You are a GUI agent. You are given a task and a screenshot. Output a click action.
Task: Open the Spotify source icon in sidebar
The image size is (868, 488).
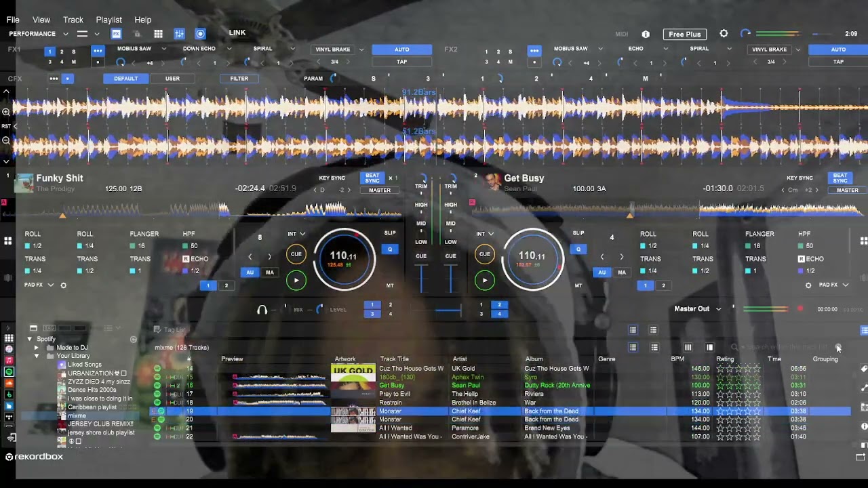[9, 372]
